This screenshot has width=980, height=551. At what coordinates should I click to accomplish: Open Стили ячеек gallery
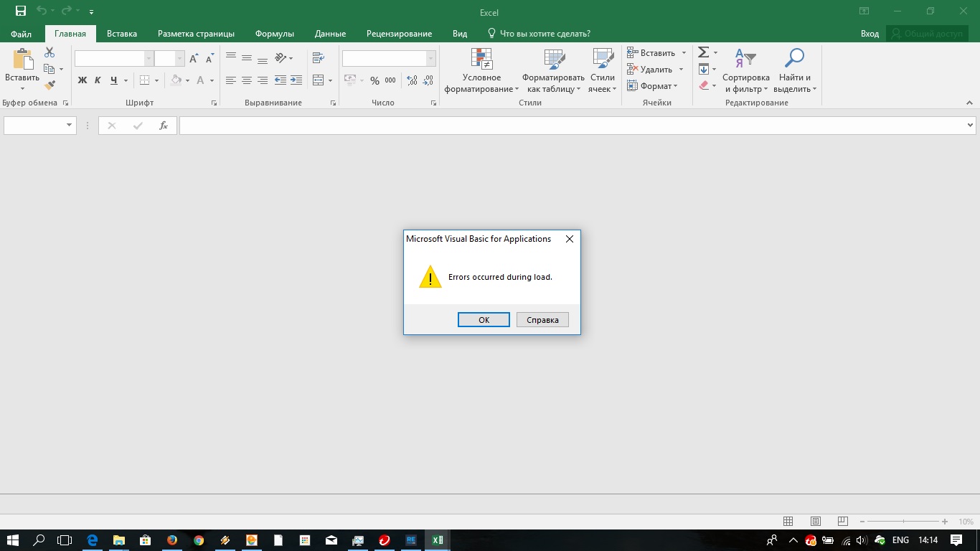(x=603, y=71)
